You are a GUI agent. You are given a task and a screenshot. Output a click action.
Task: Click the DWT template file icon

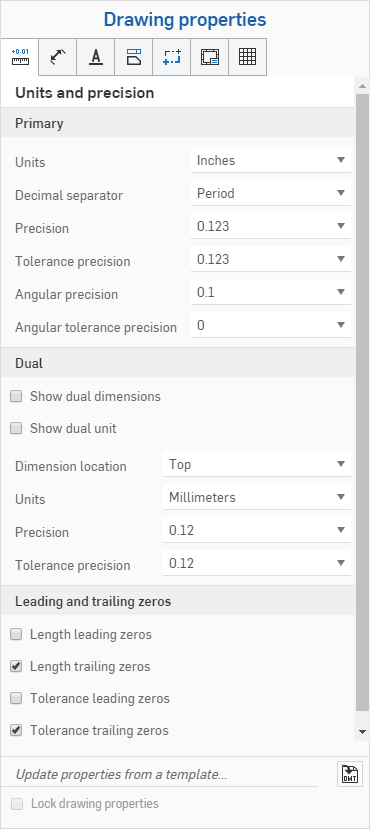coord(350,775)
